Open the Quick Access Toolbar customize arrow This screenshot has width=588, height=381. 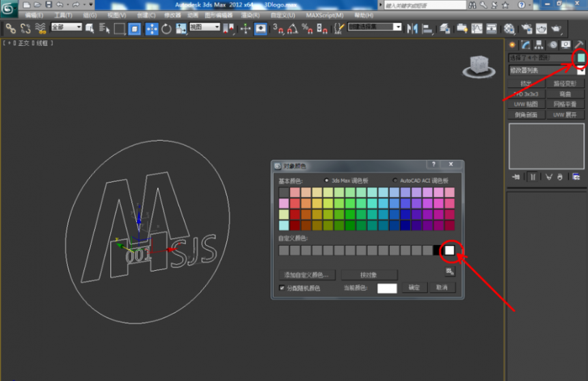[91, 5]
